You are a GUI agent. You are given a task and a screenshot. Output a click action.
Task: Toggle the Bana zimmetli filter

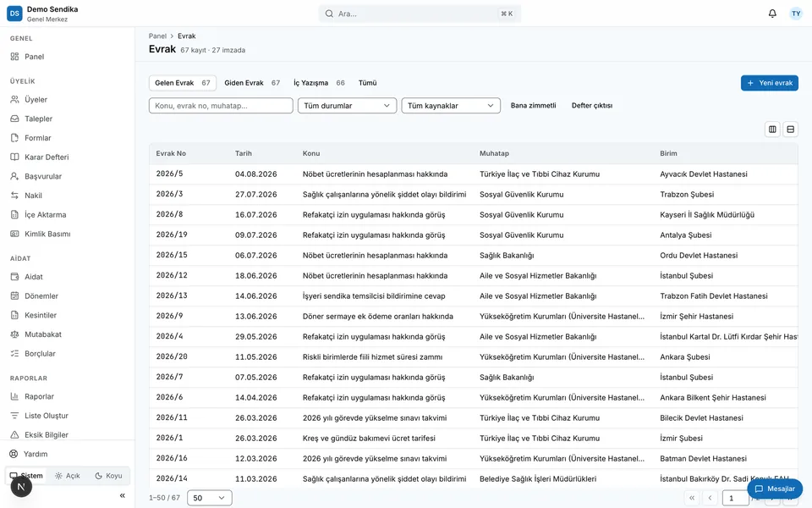pos(533,105)
